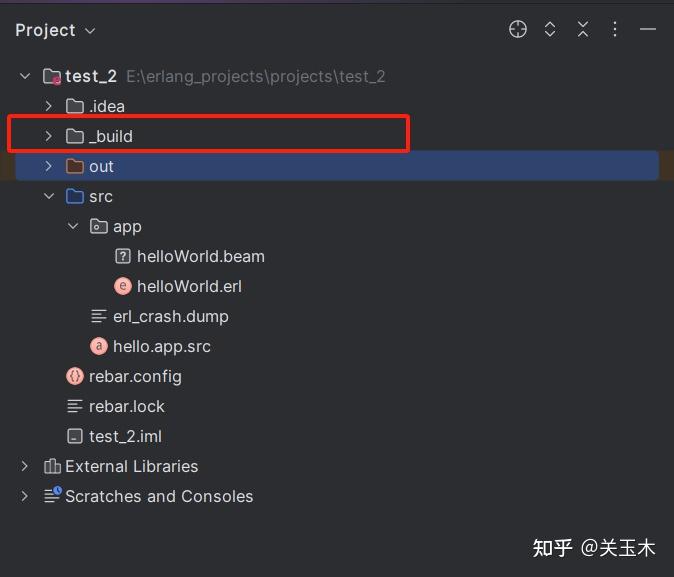Click the rebar.config braces icon
The width and height of the screenshot is (674, 577).
[75, 376]
